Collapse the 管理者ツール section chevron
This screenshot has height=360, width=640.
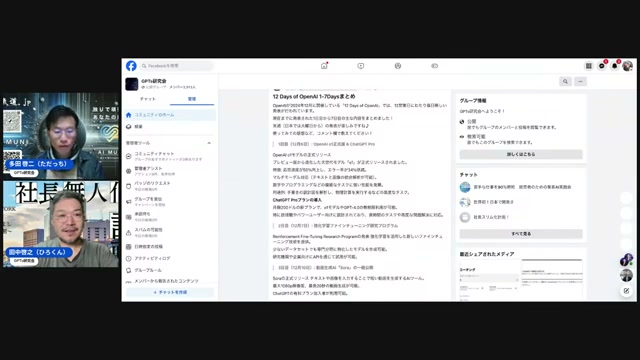(209, 143)
